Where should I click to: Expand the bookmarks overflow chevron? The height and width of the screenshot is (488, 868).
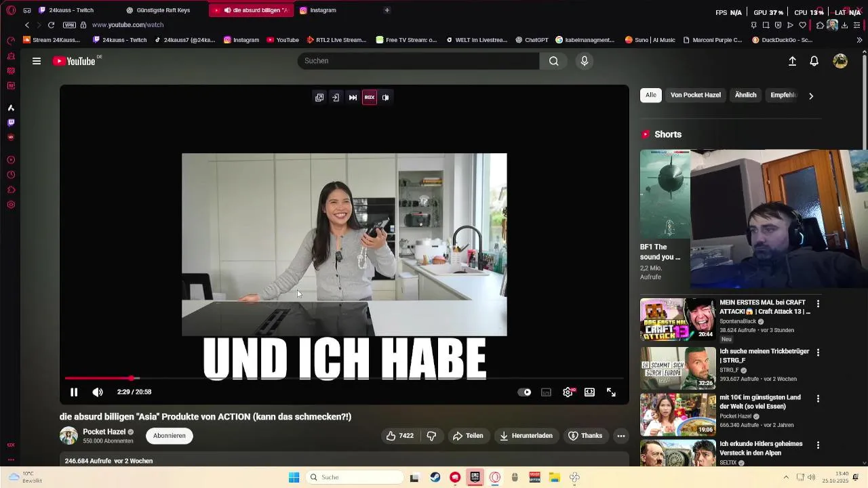click(x=860, y=40)
